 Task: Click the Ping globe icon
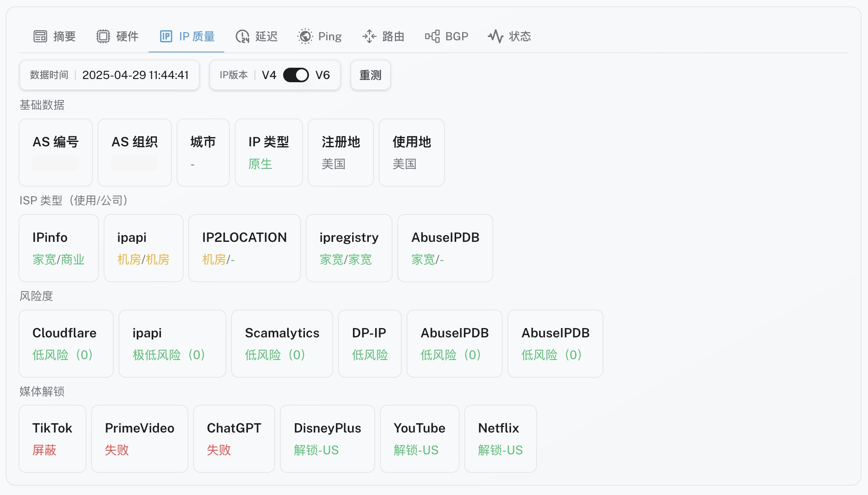tap(305, 36)
